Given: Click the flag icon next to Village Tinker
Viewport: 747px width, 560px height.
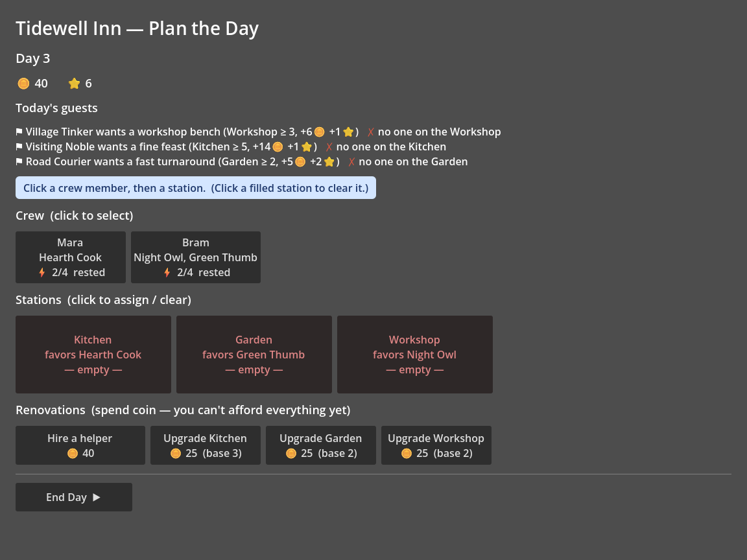Looking at the screenshot, I should 19,132.
